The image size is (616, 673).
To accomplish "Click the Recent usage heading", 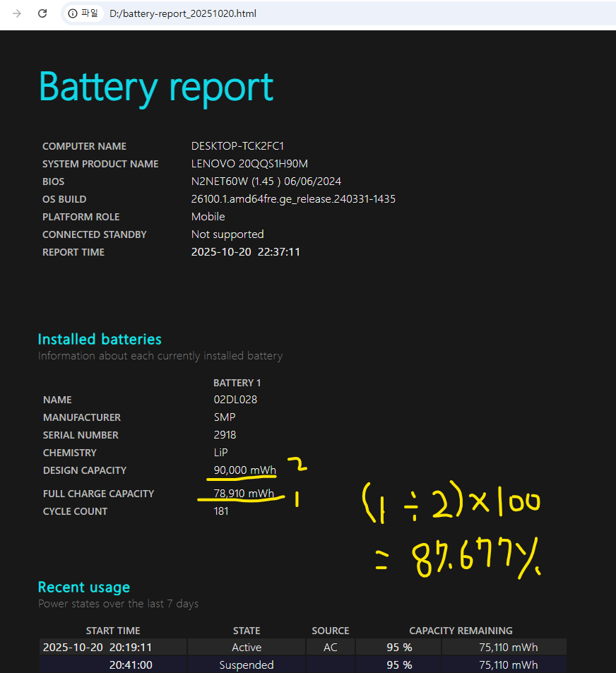I will click(83, 587).
